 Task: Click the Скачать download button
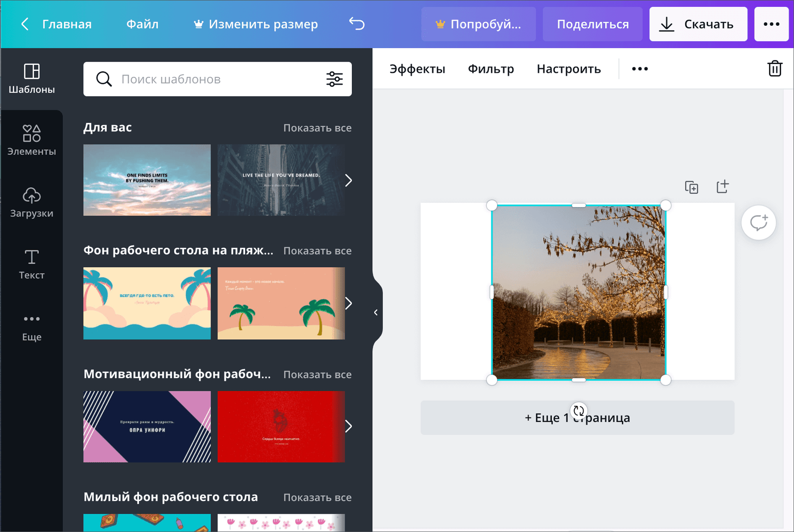pyautogui.click(x=698, y=24)
